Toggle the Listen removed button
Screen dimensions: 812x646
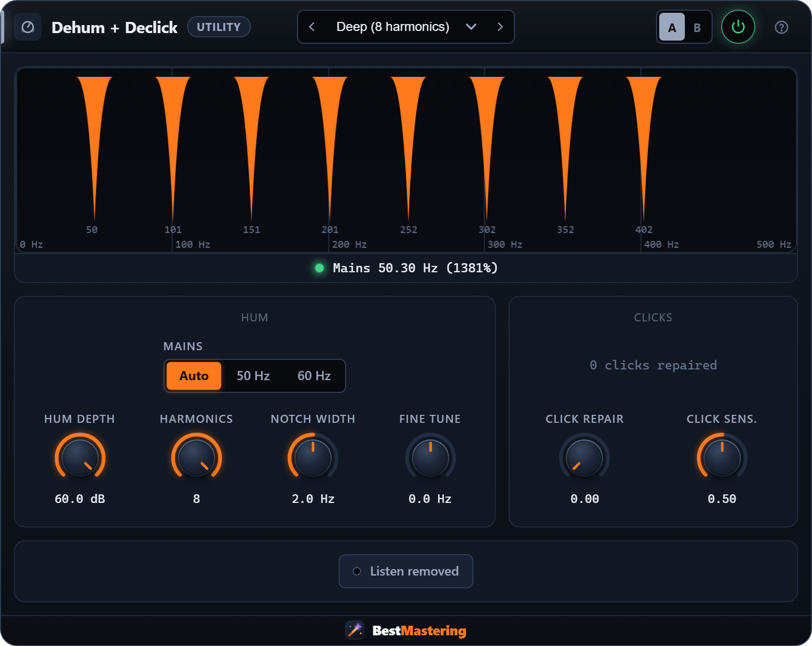(406, 571)
